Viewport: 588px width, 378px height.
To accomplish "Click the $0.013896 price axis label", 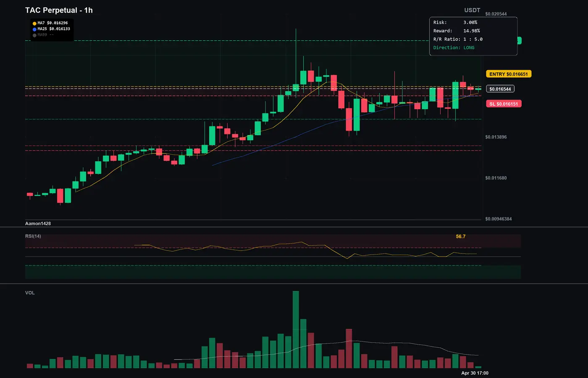I will [x=496, y=137].
